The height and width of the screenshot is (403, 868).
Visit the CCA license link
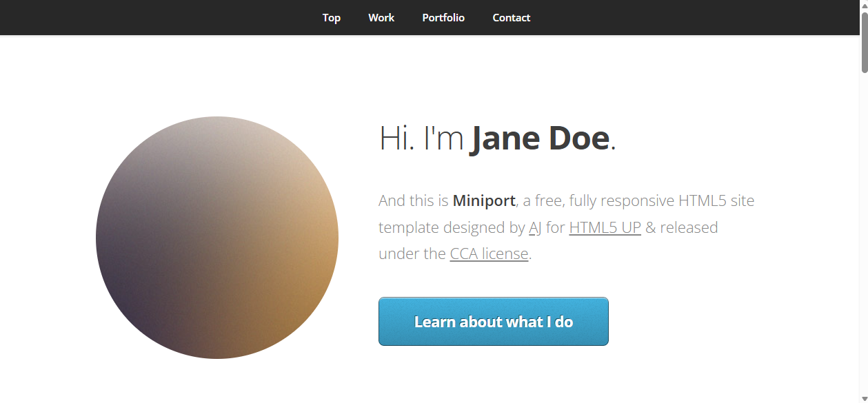(489, 254)
